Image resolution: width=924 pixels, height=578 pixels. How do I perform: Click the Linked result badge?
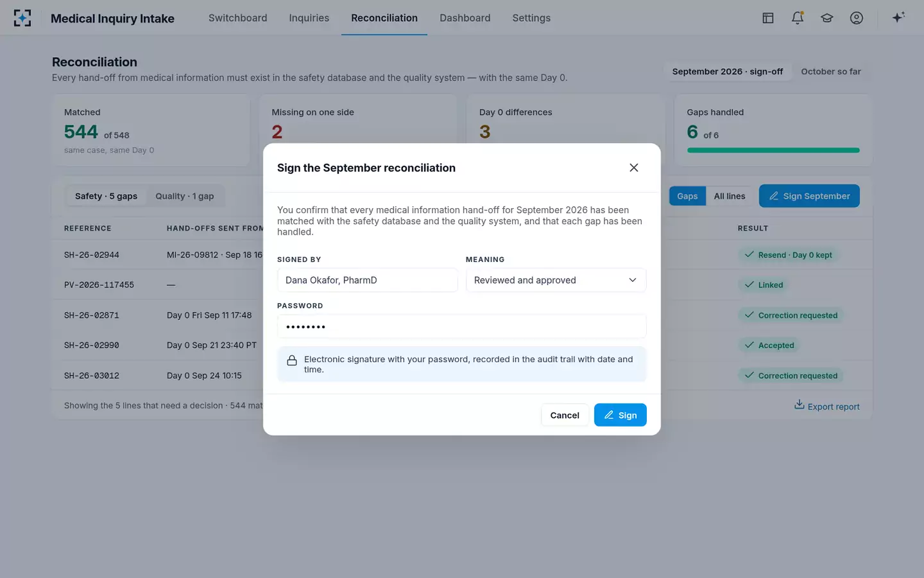click(764, 285)
